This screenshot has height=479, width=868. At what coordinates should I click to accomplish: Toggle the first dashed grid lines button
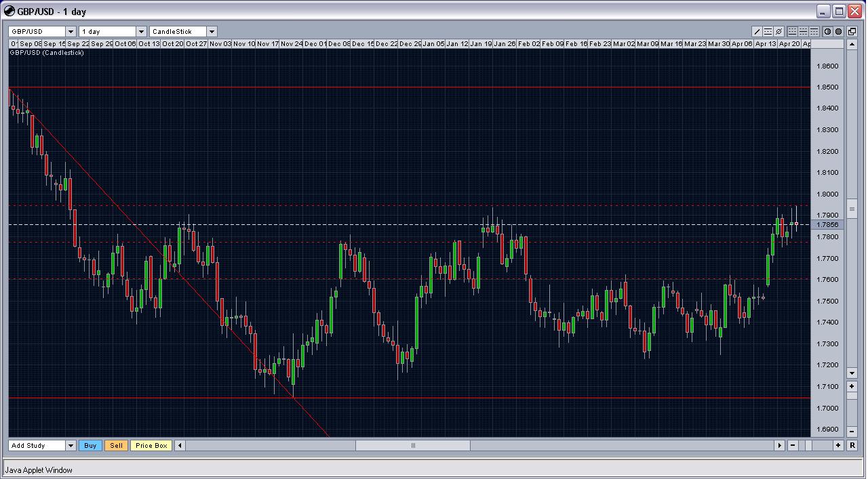792,32
